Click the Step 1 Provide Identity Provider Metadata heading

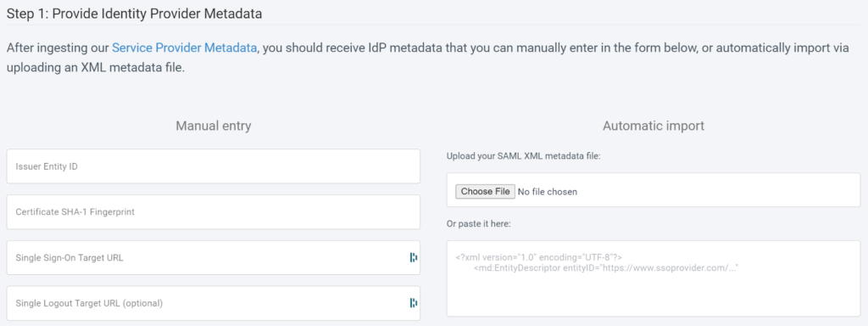[134, 14]
